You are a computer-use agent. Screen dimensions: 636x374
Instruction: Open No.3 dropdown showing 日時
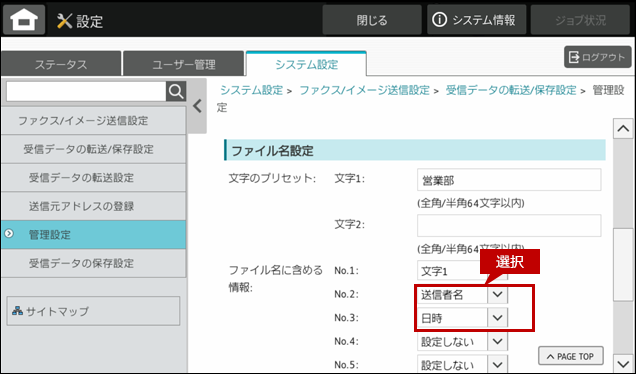462,318
